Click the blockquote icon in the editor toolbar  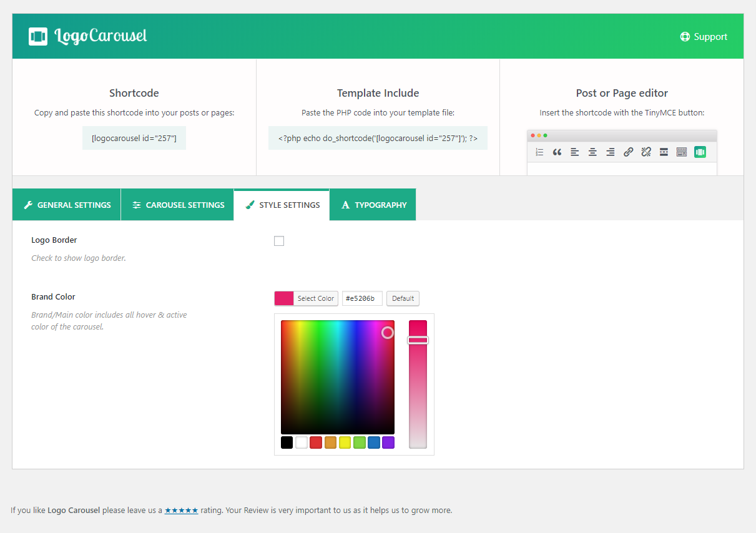557,152
